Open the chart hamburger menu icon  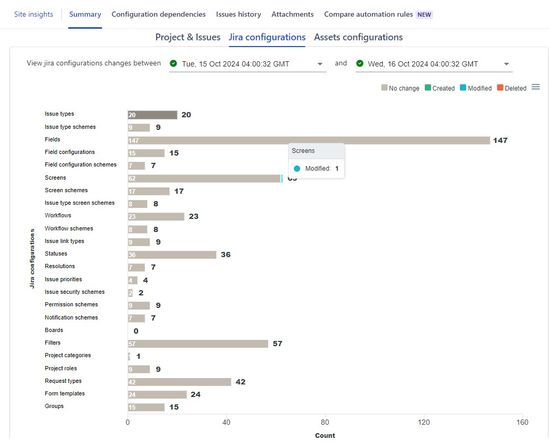[x=535, y=87]
